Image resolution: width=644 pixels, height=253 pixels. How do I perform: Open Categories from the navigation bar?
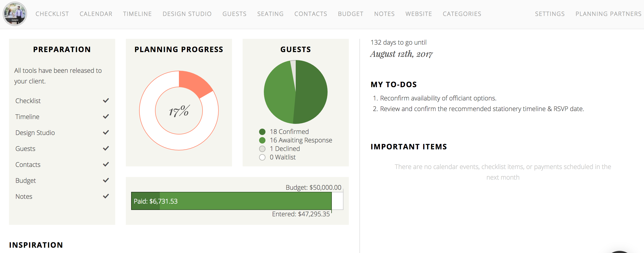[x=462, y=14]
